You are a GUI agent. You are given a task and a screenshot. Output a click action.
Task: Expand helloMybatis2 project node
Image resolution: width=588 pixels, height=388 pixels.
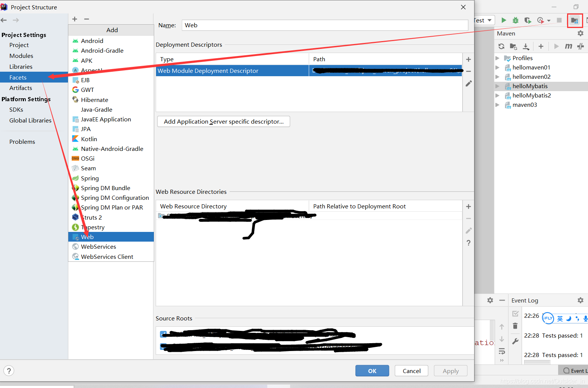pos(497,96)
